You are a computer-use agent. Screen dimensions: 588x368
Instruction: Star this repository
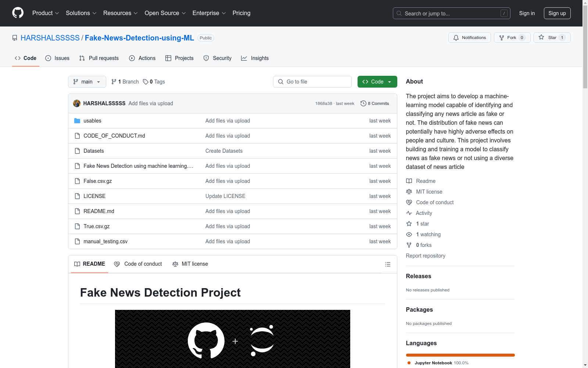pyautogui.click(x=552, y=38)
